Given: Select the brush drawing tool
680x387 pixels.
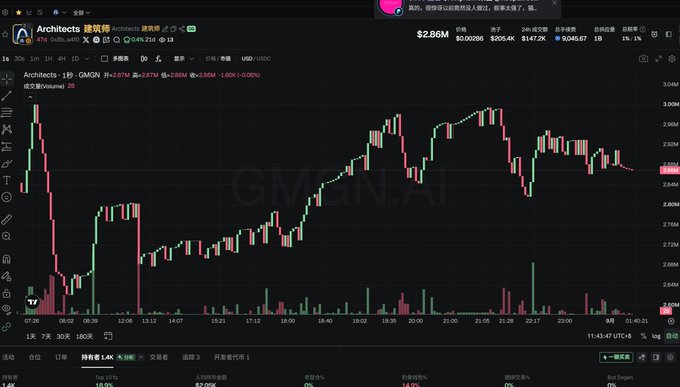Looking at the screenshot, I should [7, 164].
